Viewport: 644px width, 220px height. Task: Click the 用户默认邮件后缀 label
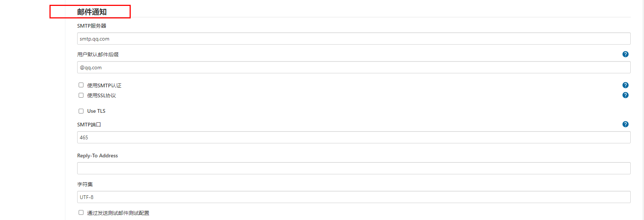coord(98,55)
